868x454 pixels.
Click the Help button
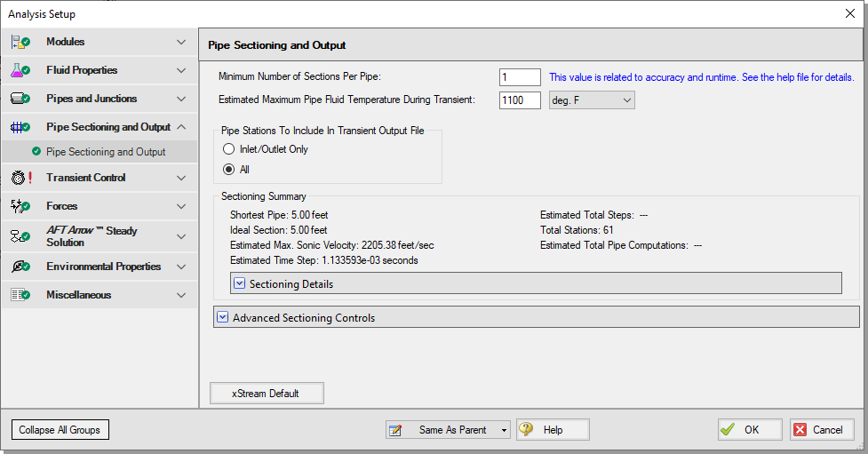click(553, 430)
